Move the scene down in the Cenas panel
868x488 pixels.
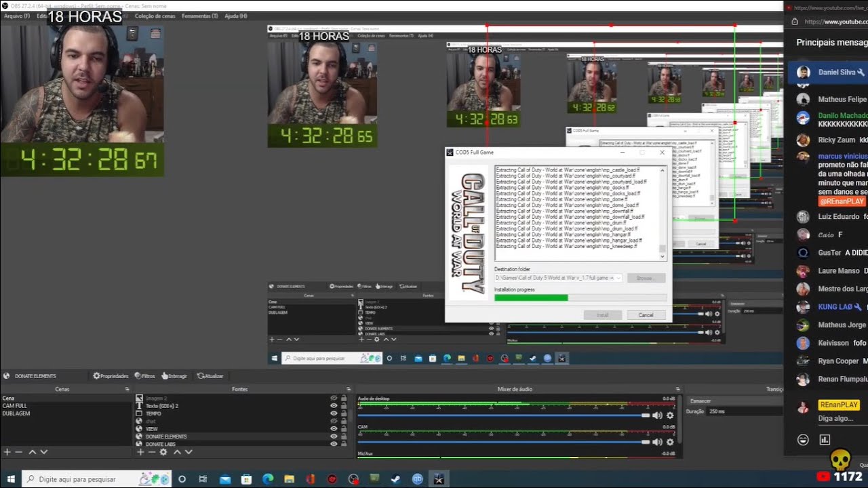pyautogui.click(x=44, y=452)
